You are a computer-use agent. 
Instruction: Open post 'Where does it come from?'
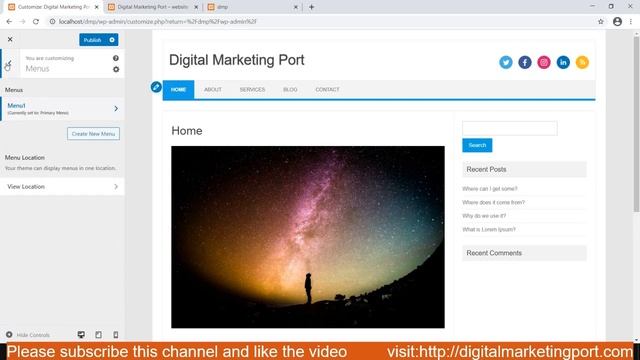click(493, 202)
